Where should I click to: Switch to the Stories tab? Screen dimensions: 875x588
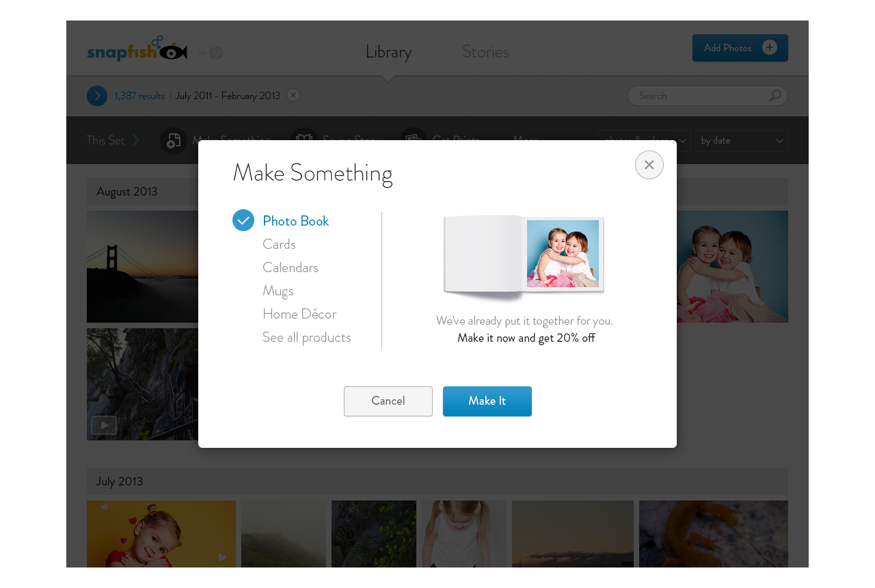(485, 51)
